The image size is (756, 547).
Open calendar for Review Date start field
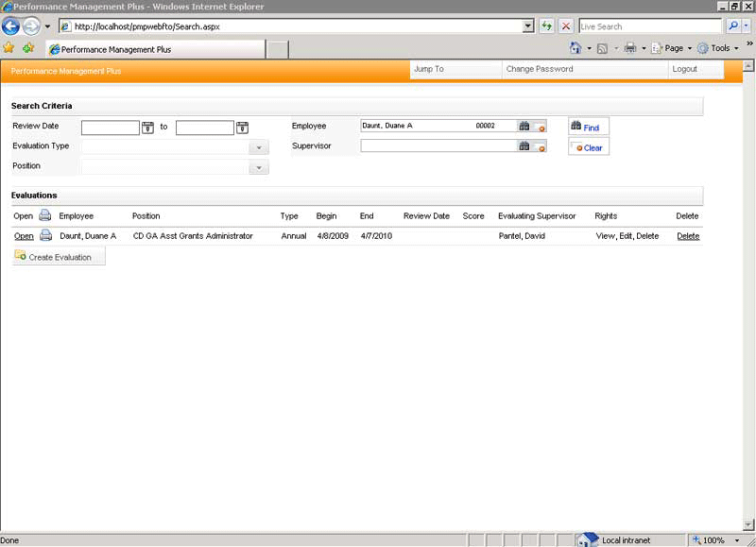coord(147,128)
